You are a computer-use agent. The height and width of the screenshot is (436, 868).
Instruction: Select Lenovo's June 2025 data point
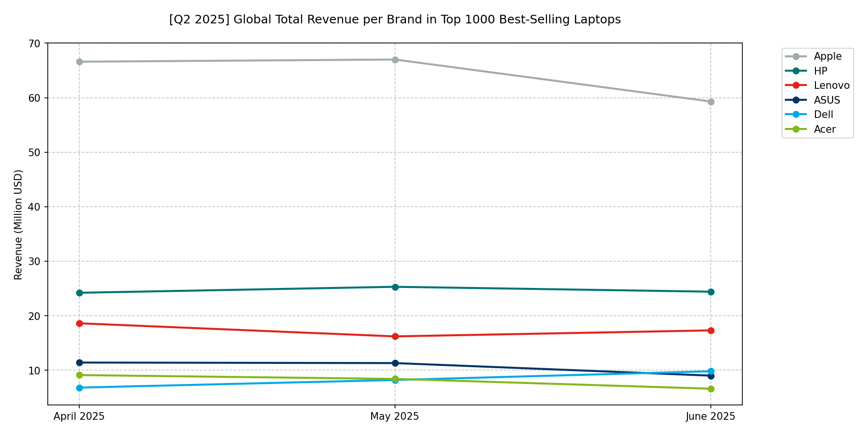[711, 330]
